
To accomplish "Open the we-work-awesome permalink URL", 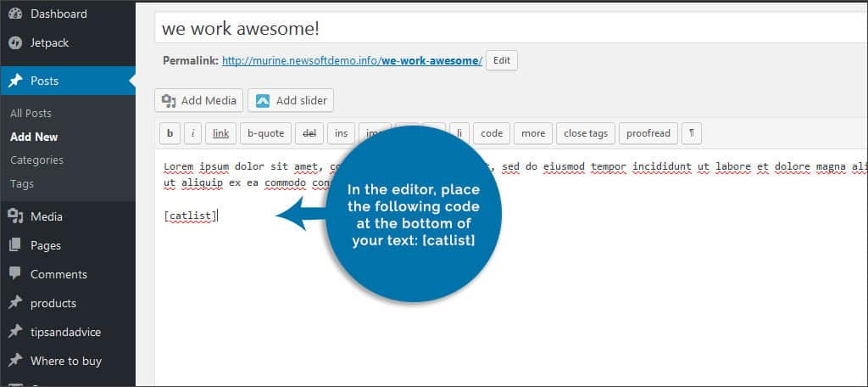I will 353,60.
